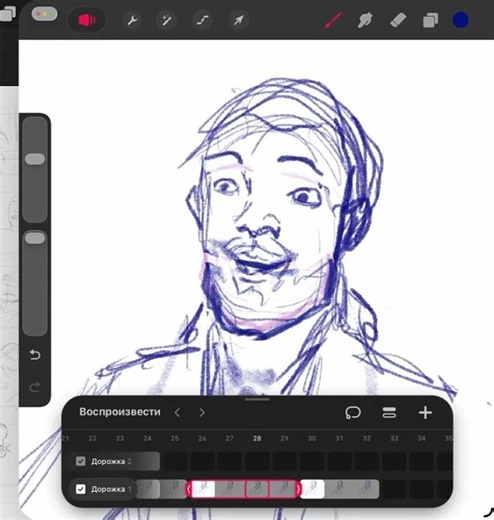Select Дорожка 1 thumbnail under frame 25
The height and width of the screenshot is (520, 494).
(x=174, y=489)
